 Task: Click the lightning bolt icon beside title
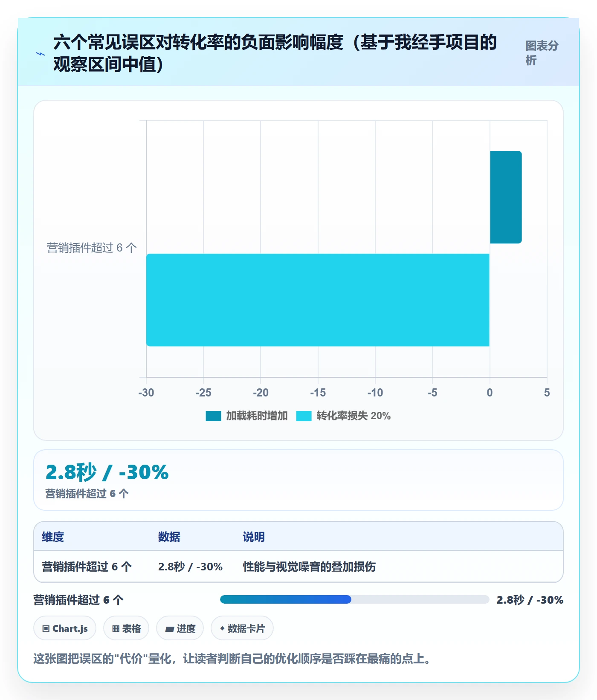coord(41,54)
